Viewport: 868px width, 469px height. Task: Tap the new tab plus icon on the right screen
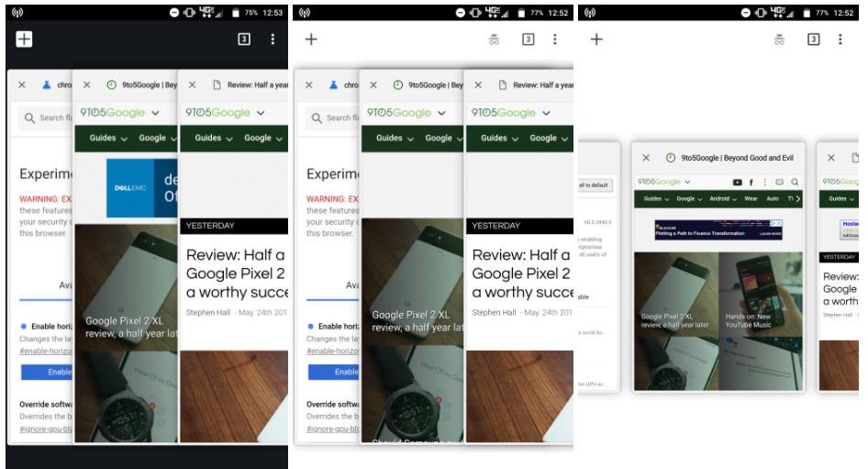(596, 39)
